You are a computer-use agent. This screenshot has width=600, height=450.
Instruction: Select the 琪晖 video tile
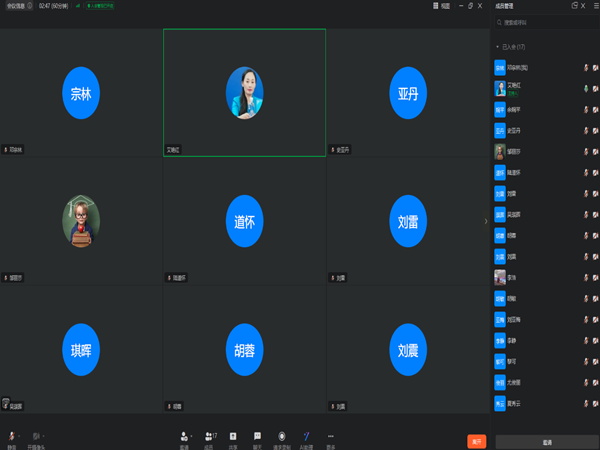click(x=81, y=349)
